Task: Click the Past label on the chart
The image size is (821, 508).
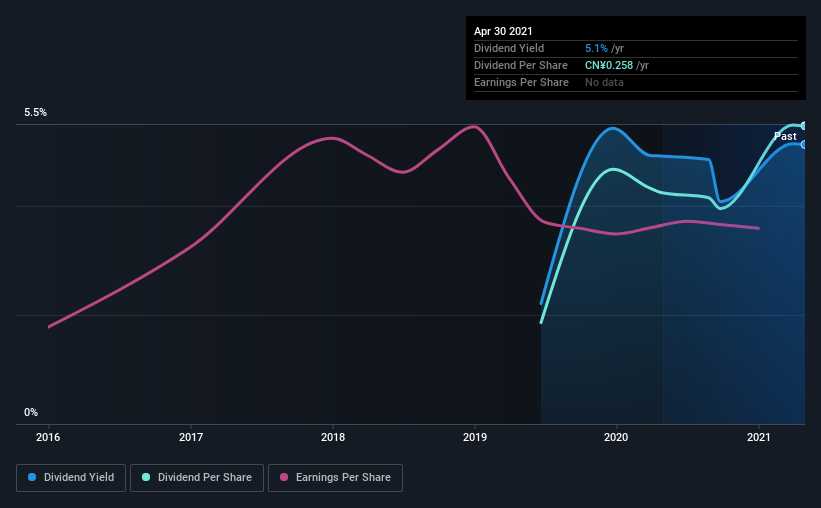Action: click(x=785, y=136)
